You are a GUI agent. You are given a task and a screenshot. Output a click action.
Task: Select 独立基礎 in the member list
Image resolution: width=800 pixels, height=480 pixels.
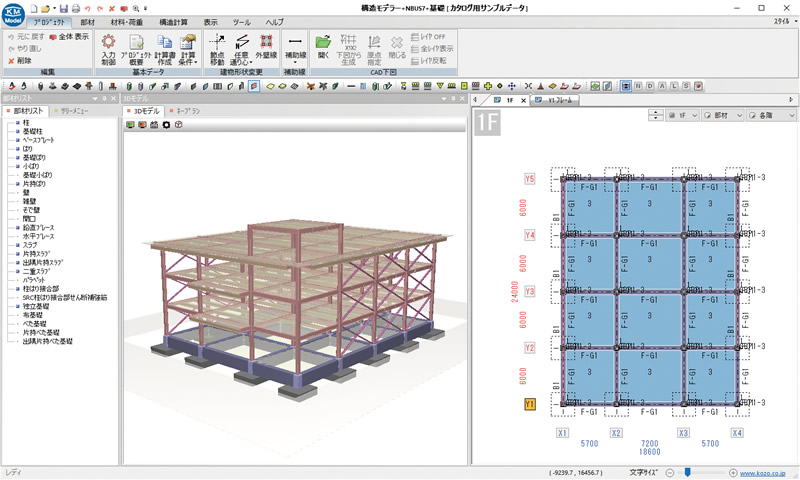pos(36,307)
